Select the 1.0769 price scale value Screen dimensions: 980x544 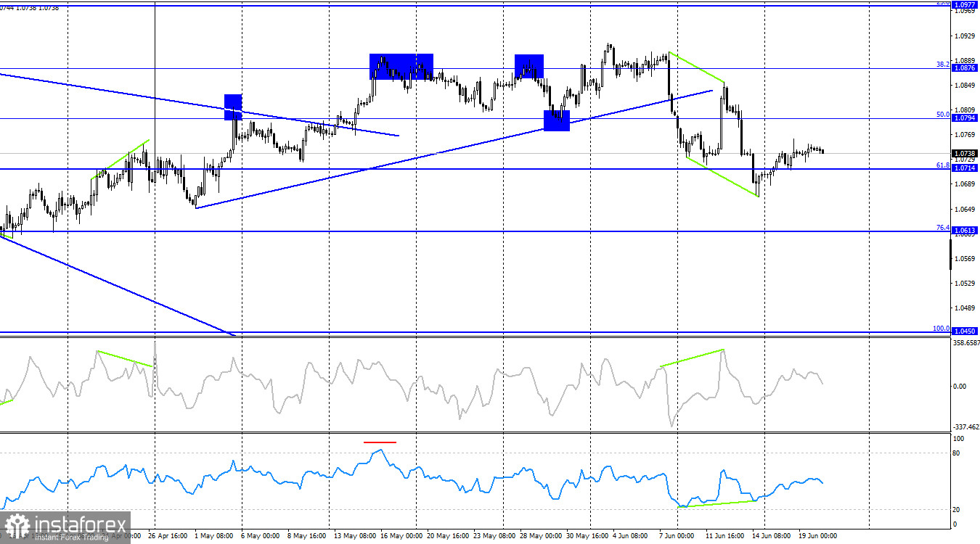(x=966, y=135)
